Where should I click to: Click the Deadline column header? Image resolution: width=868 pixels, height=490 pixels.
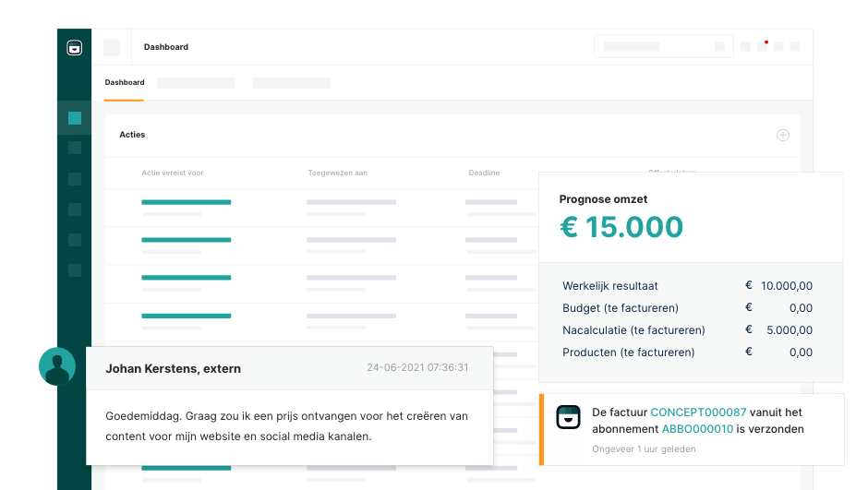pyautogui.click(x=484, y=173)
